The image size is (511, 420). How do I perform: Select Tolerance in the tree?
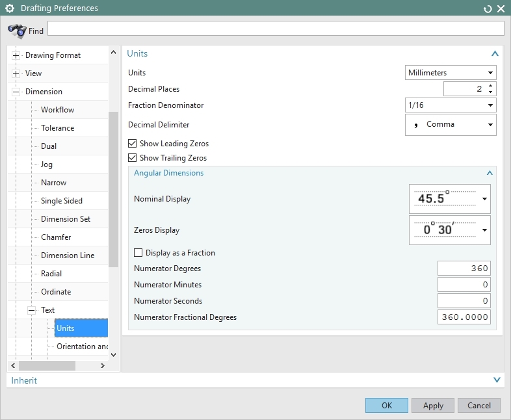tap(57, 128)
